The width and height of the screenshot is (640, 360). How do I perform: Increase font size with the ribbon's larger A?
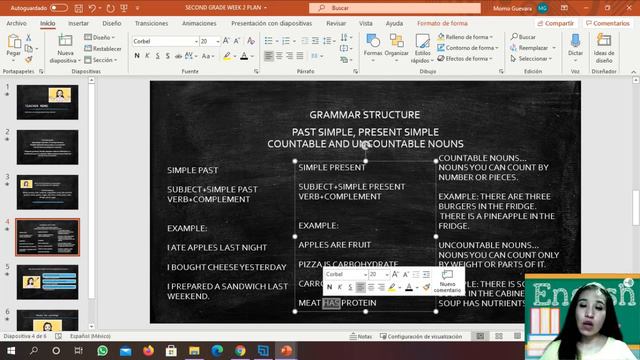(x=226, y=41)
